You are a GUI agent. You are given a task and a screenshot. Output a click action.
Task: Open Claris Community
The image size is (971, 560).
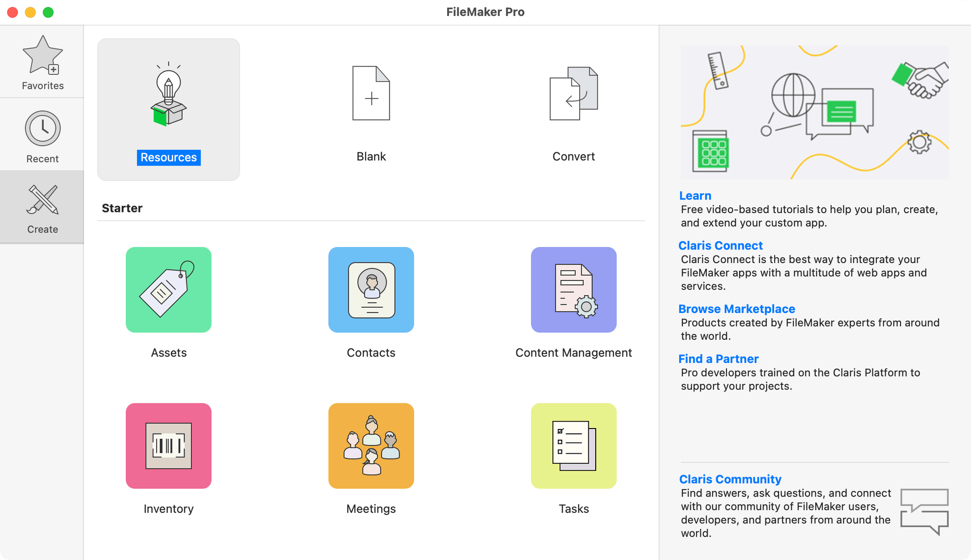coord(730,479)
